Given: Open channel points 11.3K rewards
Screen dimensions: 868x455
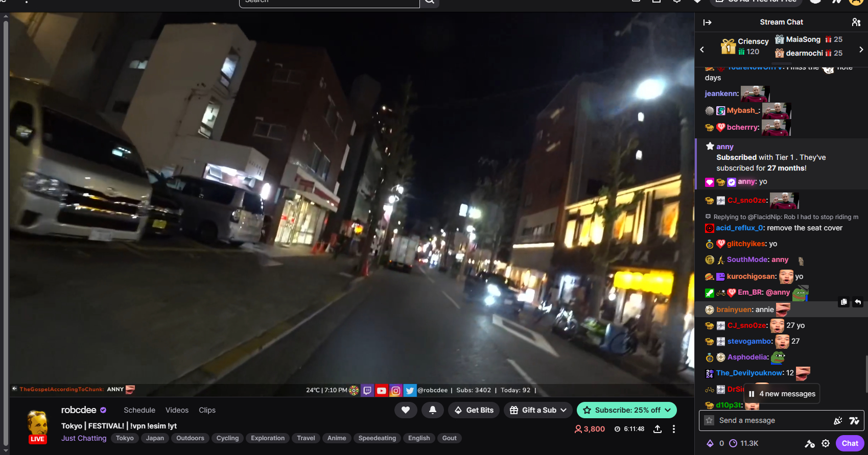Looking at the screenshot, I should [743, 443].
